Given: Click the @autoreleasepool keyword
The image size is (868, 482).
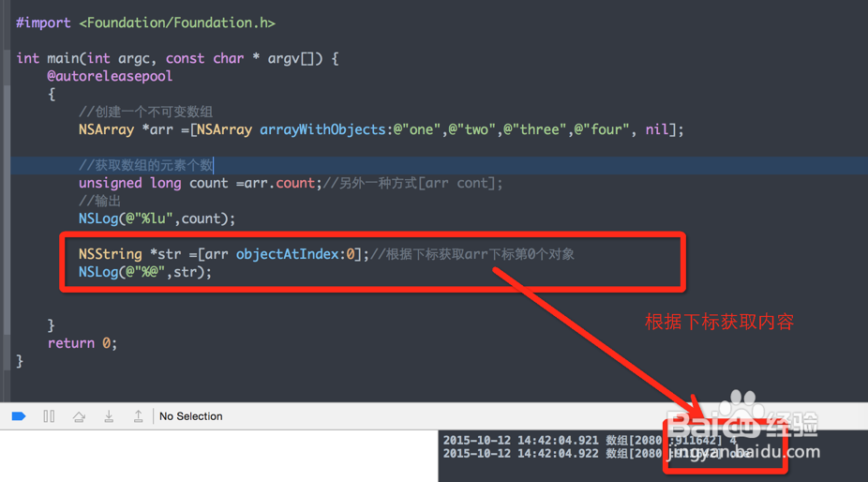Looking at the screenshot, I should point(110,76).
